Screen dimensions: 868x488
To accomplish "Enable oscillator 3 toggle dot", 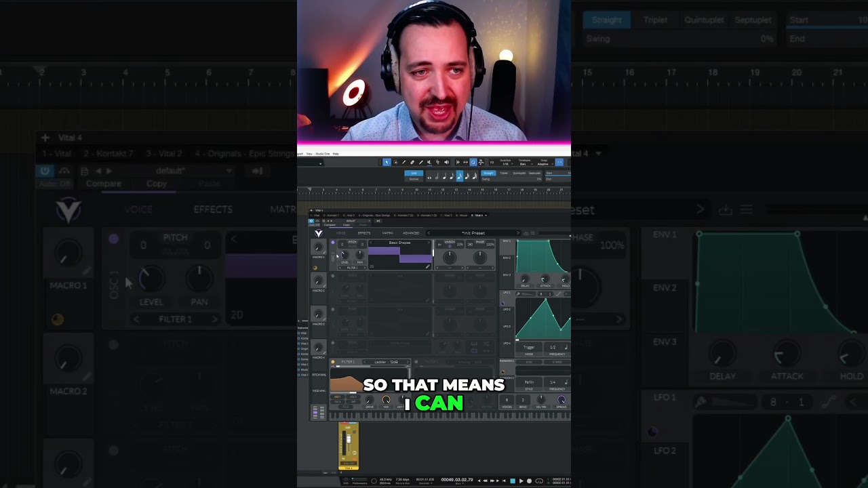I will 333,309.
